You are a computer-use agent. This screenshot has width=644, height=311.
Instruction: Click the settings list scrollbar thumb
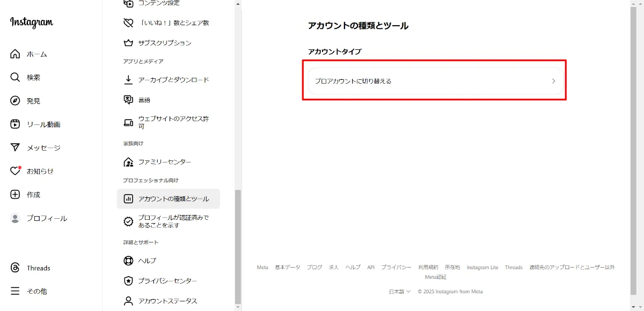click(x=238, y=247)
